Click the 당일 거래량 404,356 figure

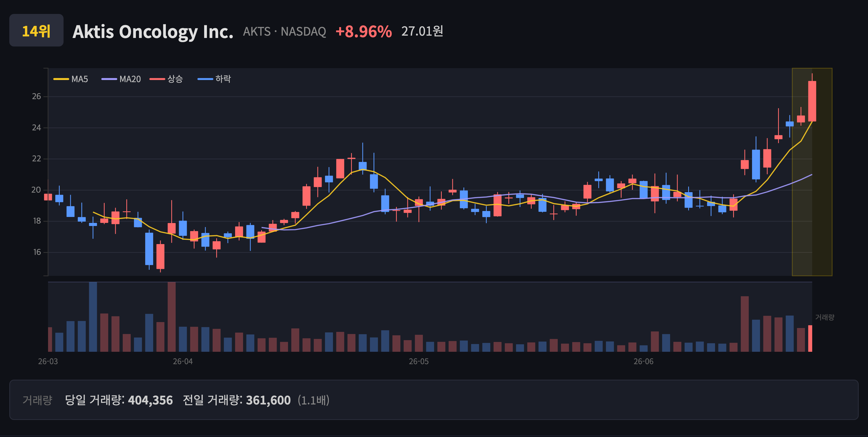point(119,400)
